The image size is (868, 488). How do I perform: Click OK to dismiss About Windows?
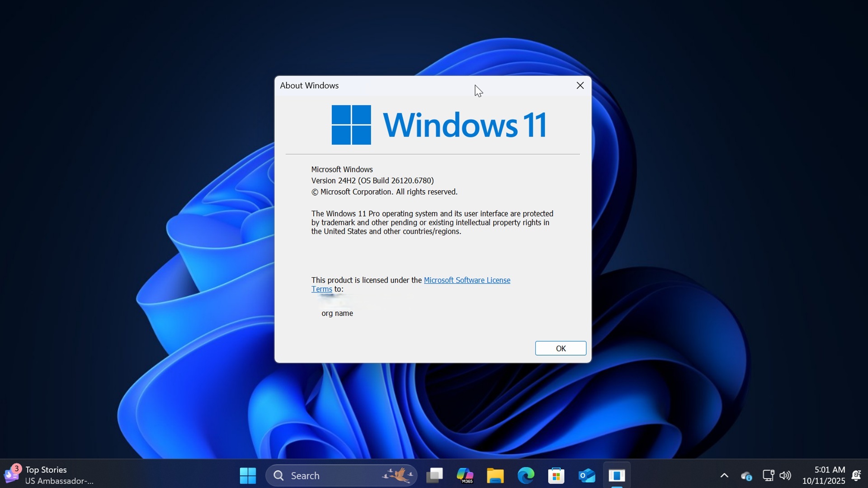560,348
